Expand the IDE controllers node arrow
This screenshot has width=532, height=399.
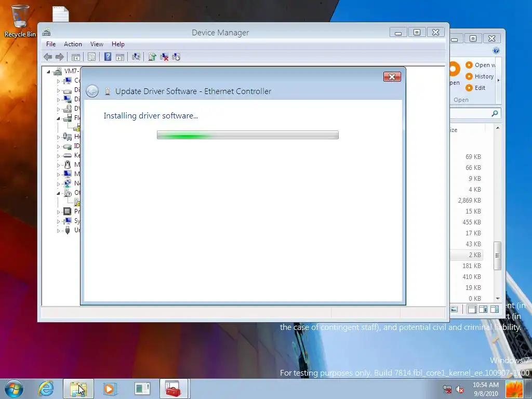(x=58, y=147)
